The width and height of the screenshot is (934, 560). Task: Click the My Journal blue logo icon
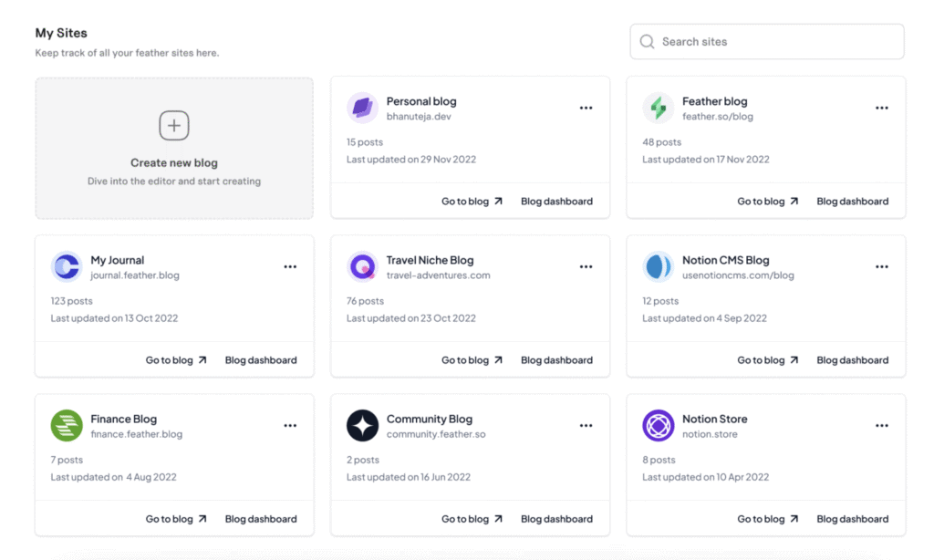coord(67,267)
